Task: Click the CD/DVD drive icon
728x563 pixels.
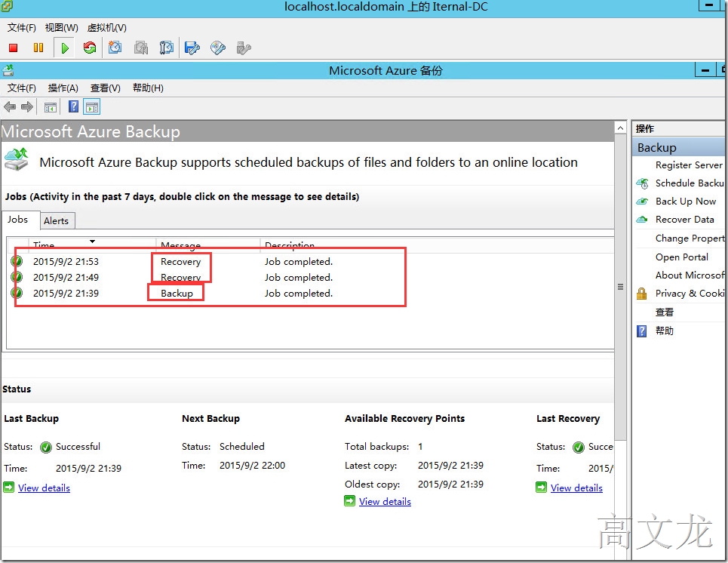Action: coord(218,48)
